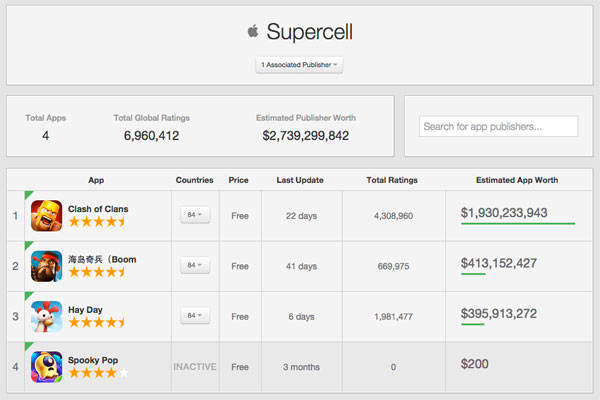Select the $1,930,233,943 worth value
The image size is (600, 400).
[x=504, y=213]
